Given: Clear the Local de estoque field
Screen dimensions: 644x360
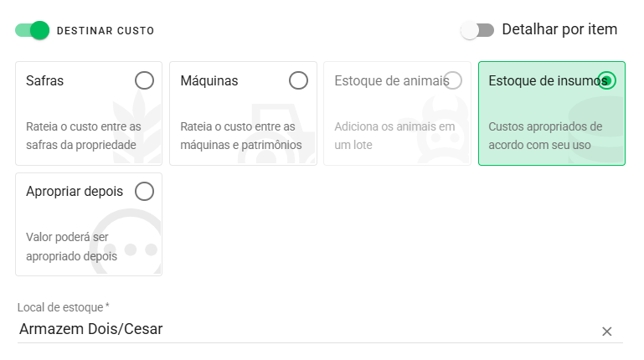Looking at the screenshot, I should click(x=606, y=332).
